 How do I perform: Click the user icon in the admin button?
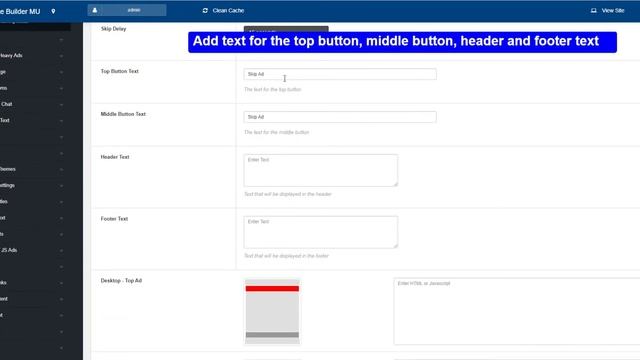95,10
